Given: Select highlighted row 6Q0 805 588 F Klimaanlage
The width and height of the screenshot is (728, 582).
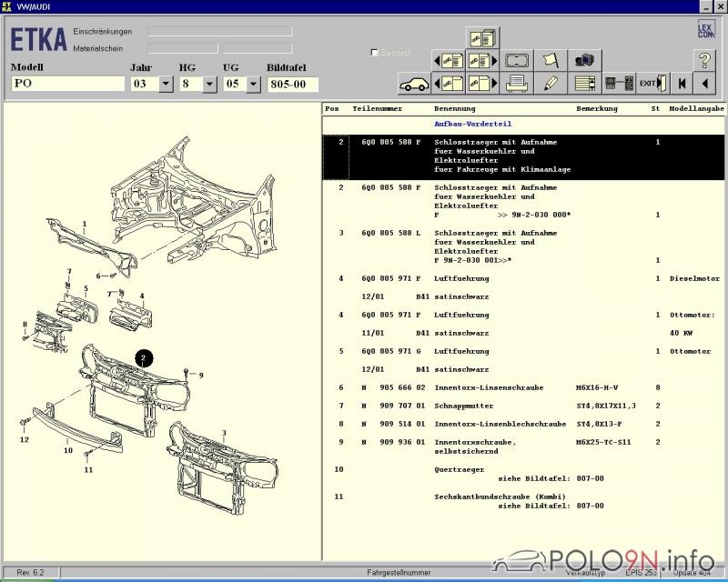Looking at the screenshot, I should pos(522,157).
